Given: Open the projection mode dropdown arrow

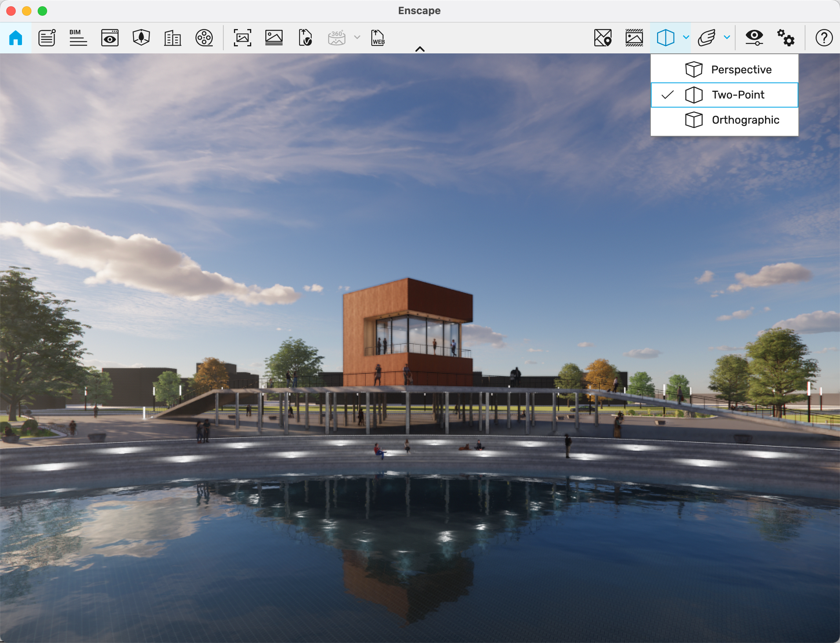Looking at the screenshot, I should [x=686, y=37].
